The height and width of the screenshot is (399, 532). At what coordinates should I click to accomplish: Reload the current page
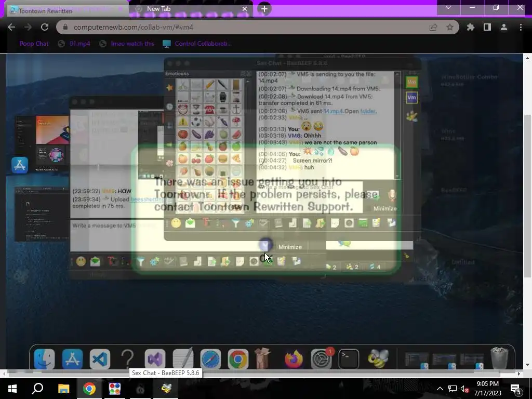click(45, 27)
